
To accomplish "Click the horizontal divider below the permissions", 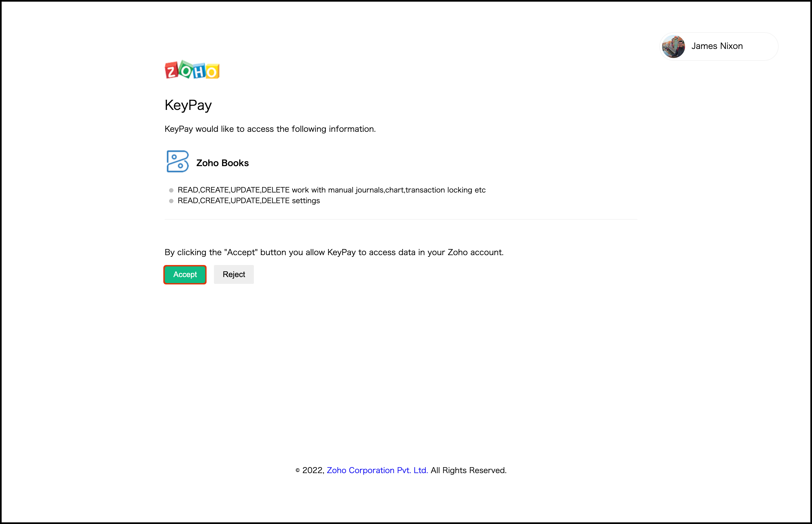I will [x=401, y=219].
